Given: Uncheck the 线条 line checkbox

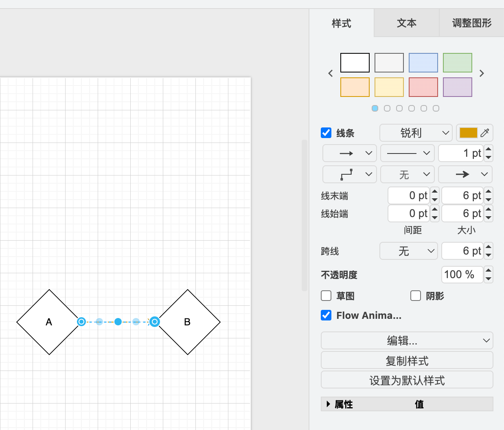Looking at the screenshot, I should pos(326,133).
